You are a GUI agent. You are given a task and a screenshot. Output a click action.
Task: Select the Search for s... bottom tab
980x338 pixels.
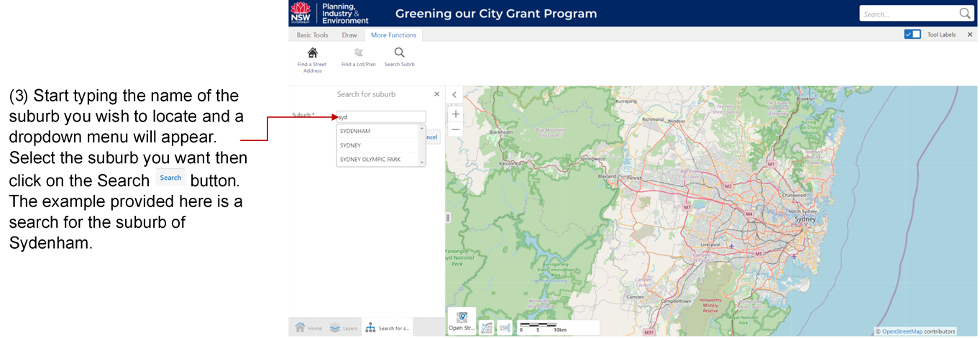[388, 328]
